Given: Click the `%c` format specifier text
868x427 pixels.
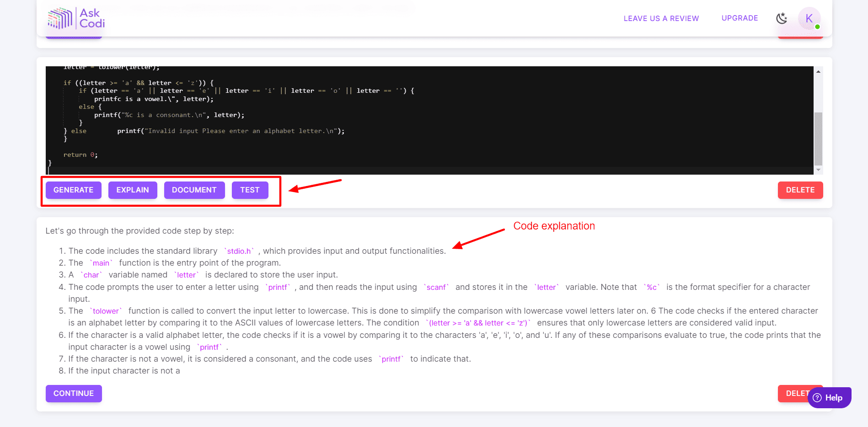Looking at the screenshot, I should [652, 287].
